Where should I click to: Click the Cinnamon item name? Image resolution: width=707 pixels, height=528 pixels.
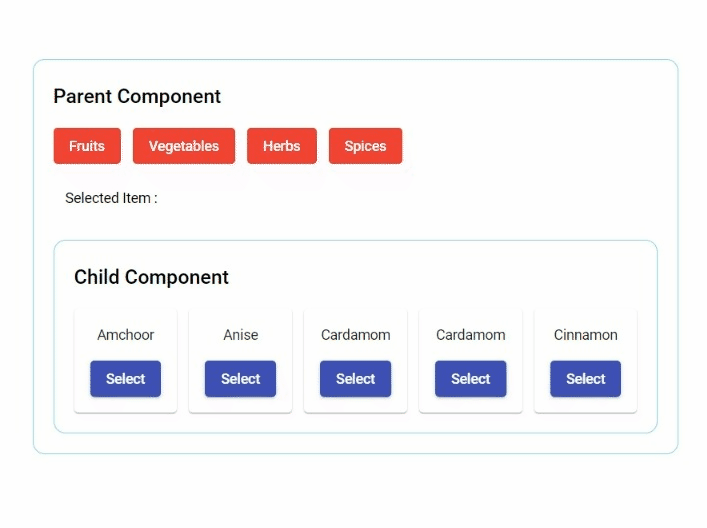coord(585,335)
